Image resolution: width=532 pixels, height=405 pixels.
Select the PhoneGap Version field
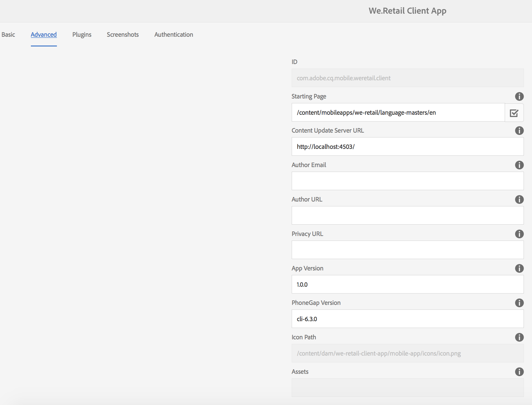(x=408, y=319)
